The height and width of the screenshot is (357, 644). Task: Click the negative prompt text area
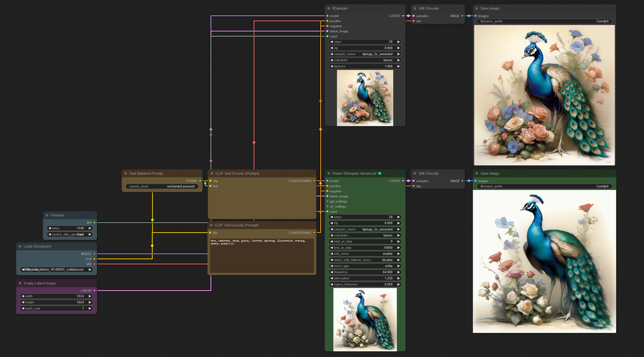(x=262, y=255)
